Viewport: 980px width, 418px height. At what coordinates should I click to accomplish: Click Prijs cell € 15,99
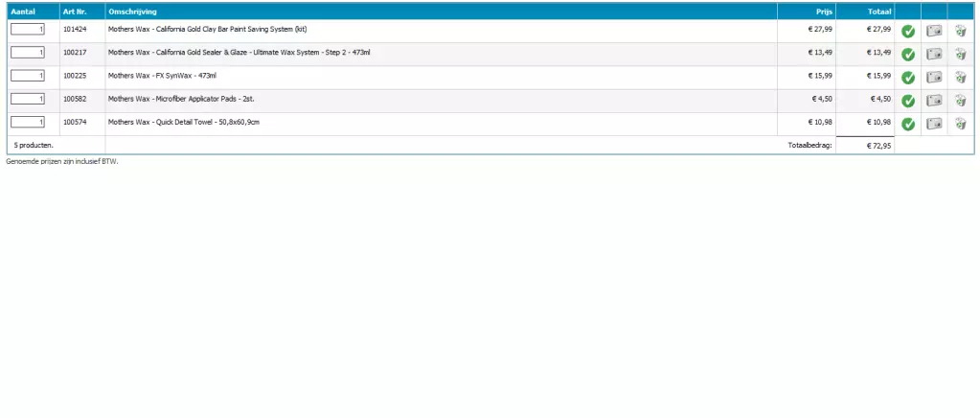pyautogui.click(x=820, y=76)
